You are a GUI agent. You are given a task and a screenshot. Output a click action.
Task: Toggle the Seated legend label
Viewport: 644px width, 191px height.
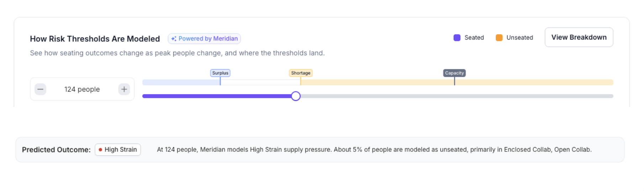point(474,38)
